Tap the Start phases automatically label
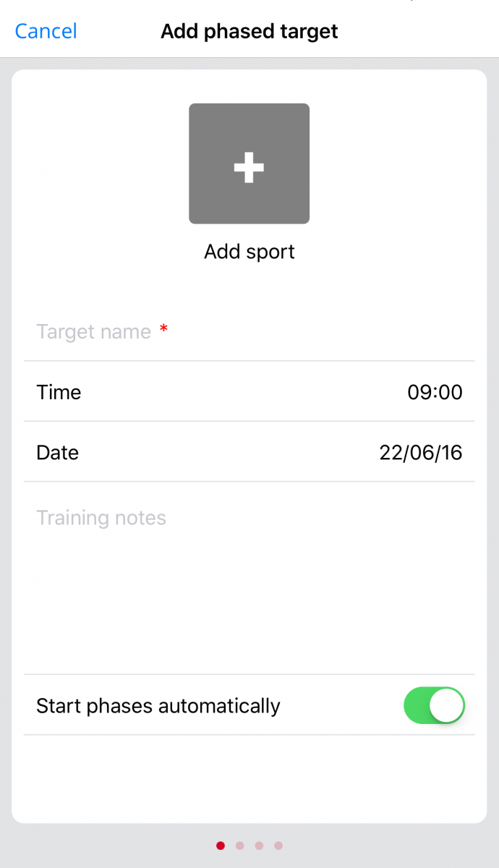This screenshot has width=499, height=868. click(158, 705)
